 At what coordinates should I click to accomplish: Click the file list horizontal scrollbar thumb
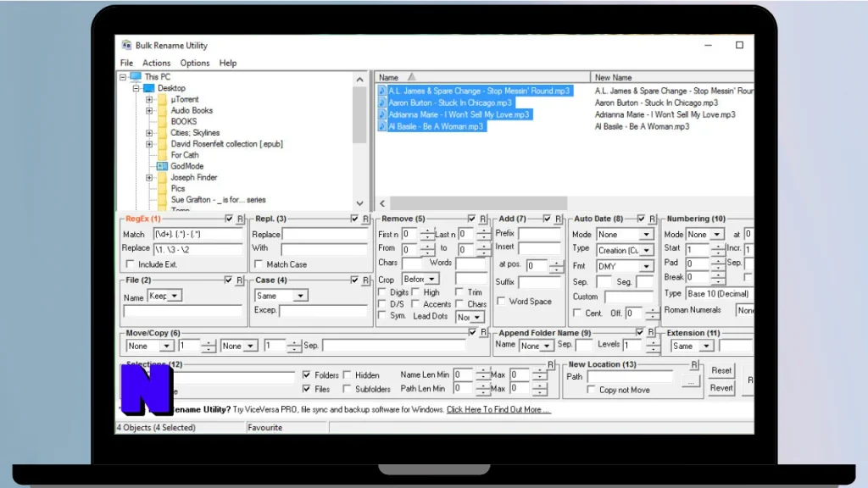pyautogui.click(x=478, y=203)
